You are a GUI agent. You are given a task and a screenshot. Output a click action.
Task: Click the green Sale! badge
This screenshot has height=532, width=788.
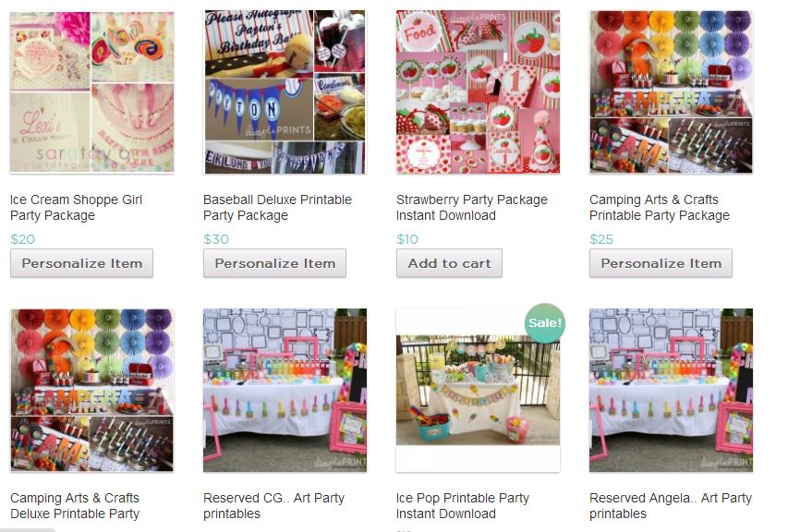[545, 323]
